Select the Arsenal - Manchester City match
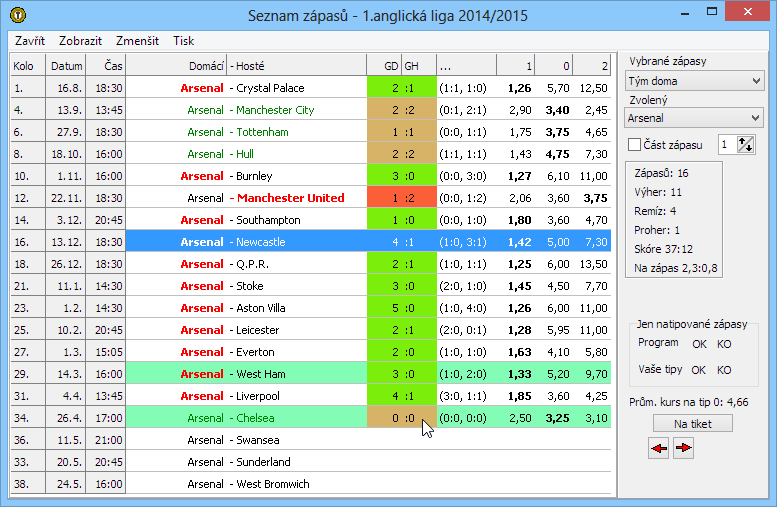Viewport: 777px width, 507px height. tap(311, 110)
